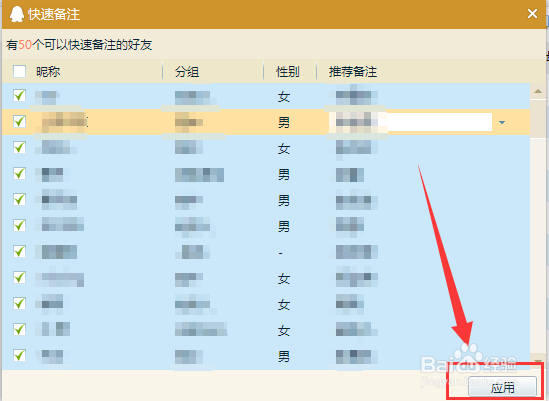549x401 pixels.
Task: Uncheck the tenth row's checkbox
Action: click(19, 329)
